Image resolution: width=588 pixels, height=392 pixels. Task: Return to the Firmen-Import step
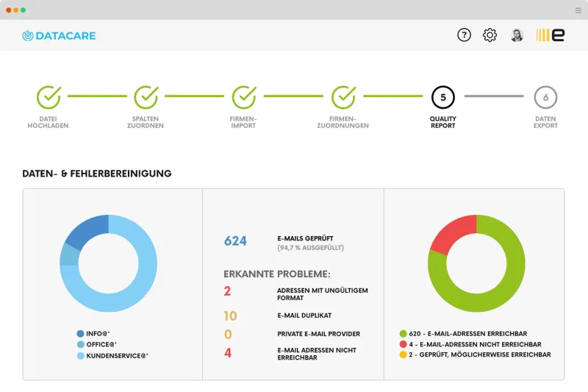244,97
